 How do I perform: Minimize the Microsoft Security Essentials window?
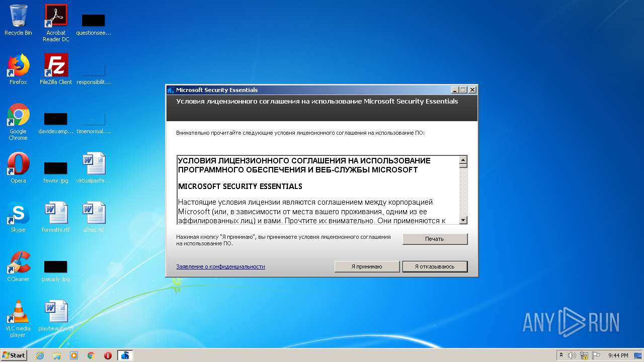coord(455,90)
